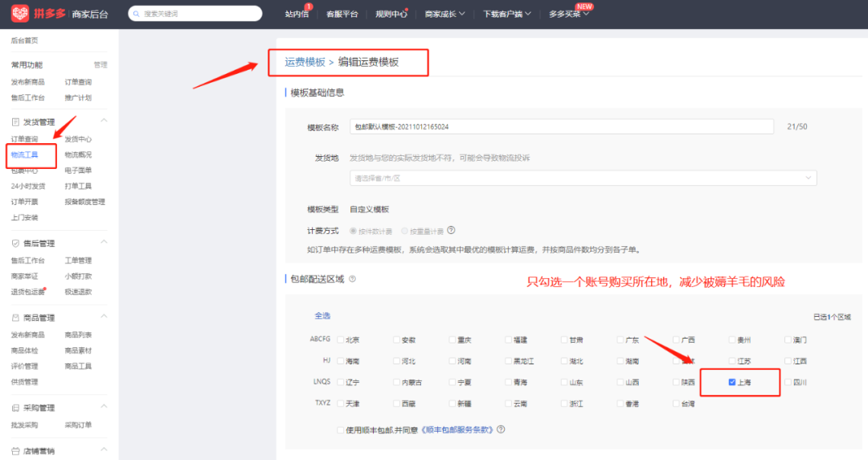Open the help icon beside 计费方式 options
868x460 pixels.
[451, 230]
